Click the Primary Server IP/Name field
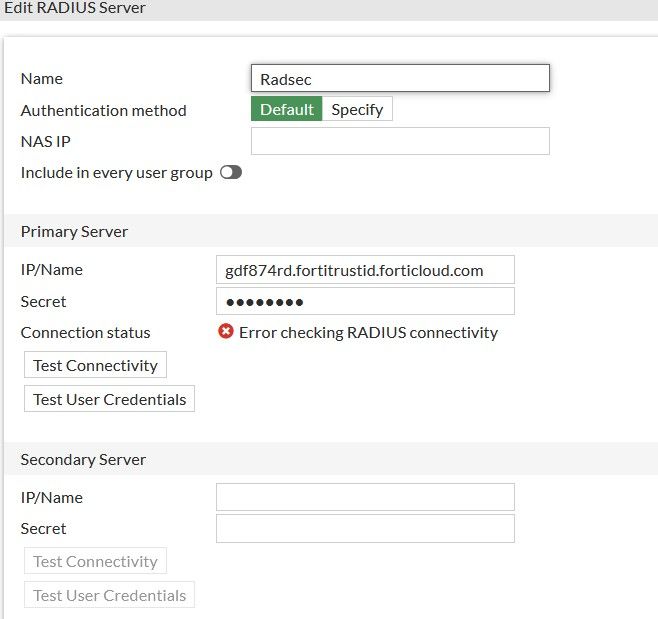The height and width of the screenshot is (619, 658). click(x=365, y=270)
